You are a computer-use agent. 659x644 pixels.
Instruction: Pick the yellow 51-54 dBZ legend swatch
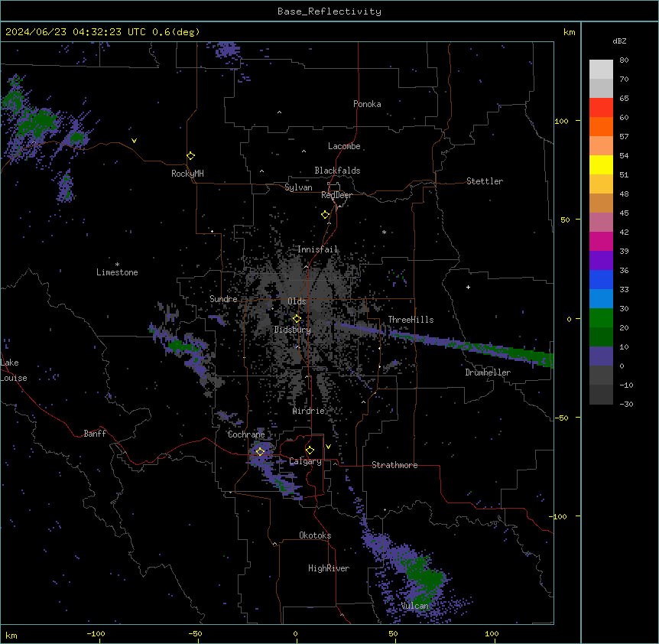pyautogui.click(x=601, y=164)
